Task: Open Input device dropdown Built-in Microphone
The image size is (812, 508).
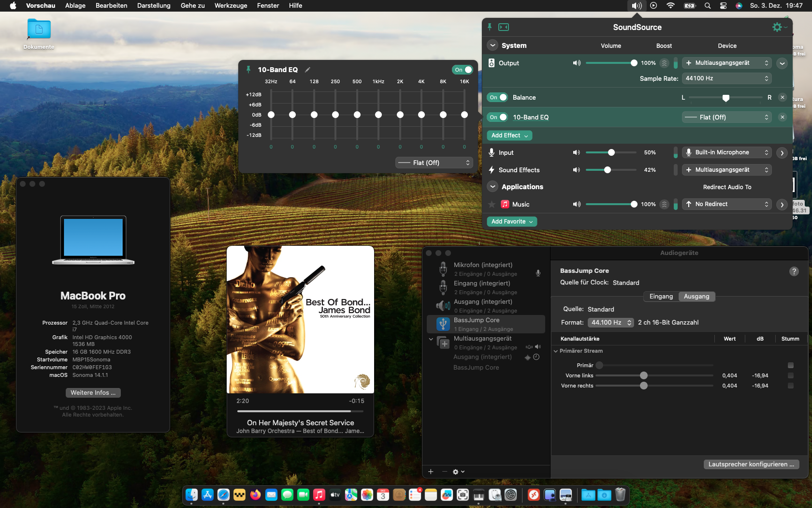Action: pyautogui.click(x=727, y=152)
